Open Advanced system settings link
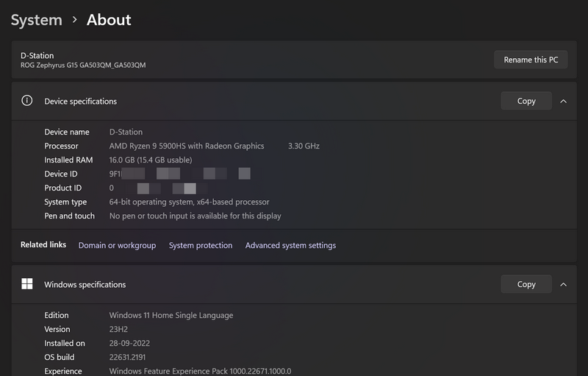 coord(290,245)
